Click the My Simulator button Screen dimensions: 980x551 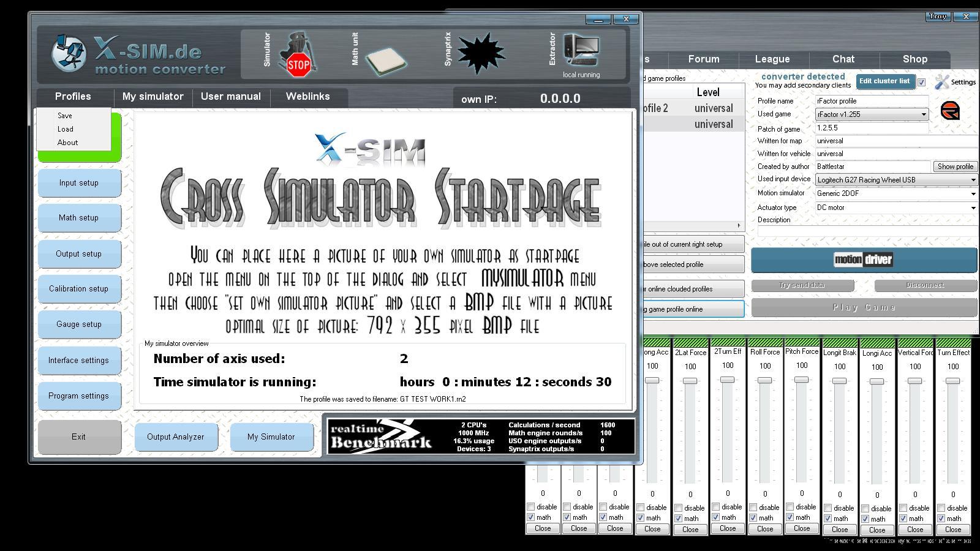point(271,437)
